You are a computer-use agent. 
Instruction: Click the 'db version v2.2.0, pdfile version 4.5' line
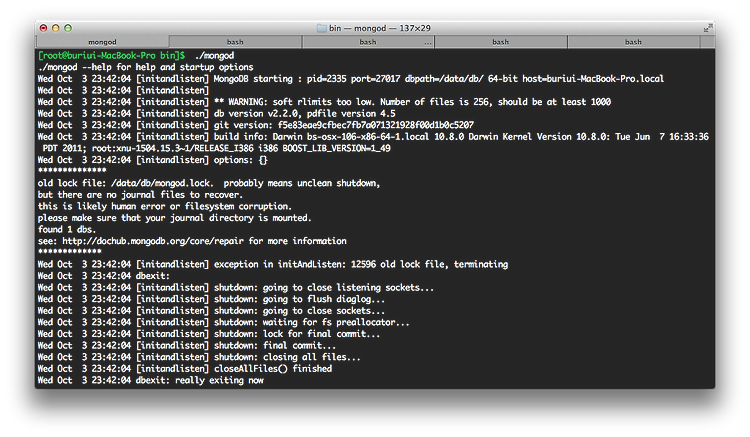217,114
